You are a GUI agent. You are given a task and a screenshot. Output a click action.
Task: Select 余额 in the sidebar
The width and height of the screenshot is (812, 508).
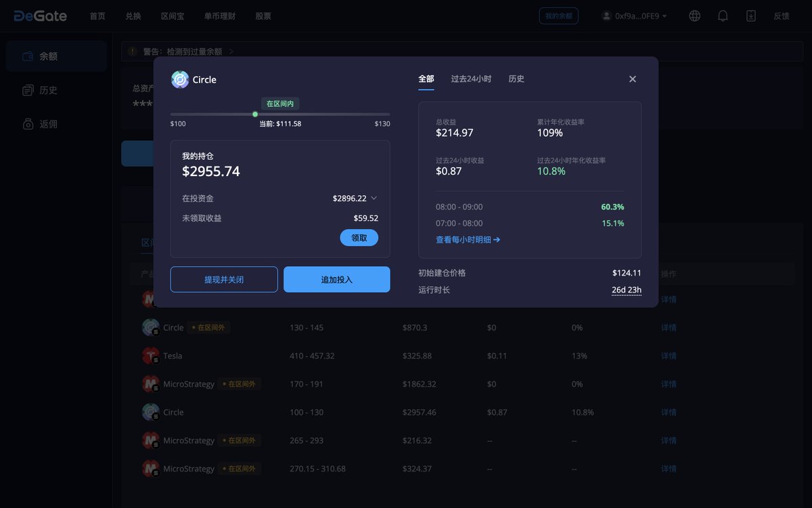pyautogui.click(x=56, y=56)
